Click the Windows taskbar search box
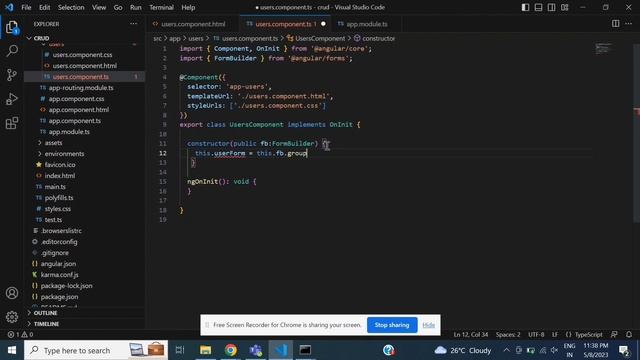The height and width of the screenshot is (360, 640). tap(96, 350)
